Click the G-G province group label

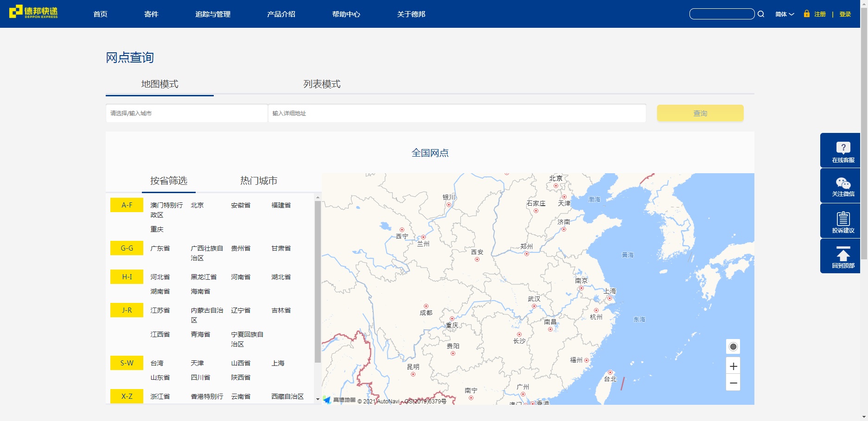click(x=127, y=248)
